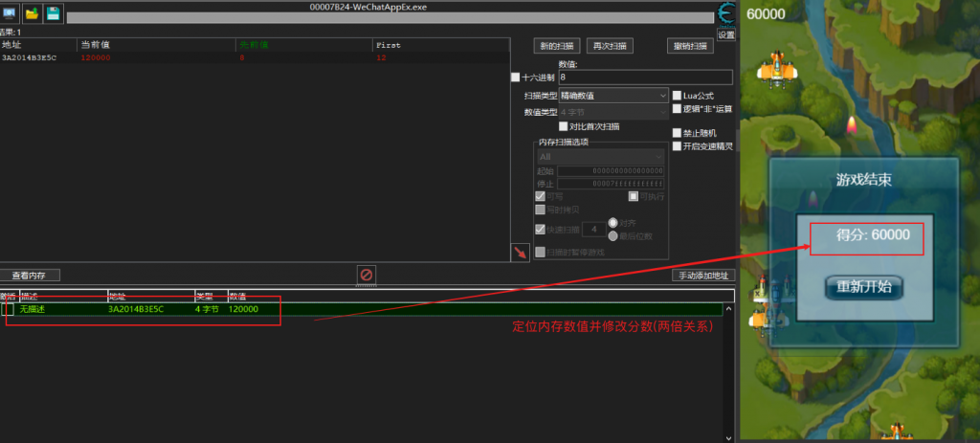Enable 扫描时暂停游戏 checkbox
980x443 pixels.
pyautogui.click(x=540, y=252)
